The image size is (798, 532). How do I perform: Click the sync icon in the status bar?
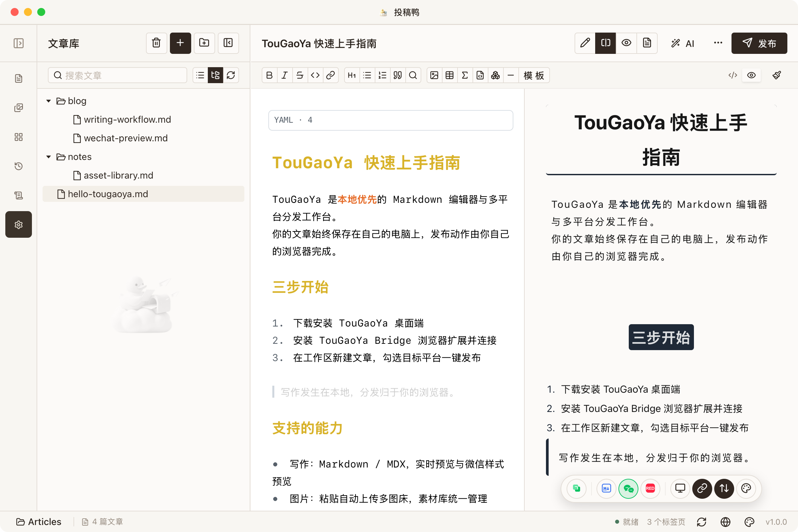tap(702, 522)
